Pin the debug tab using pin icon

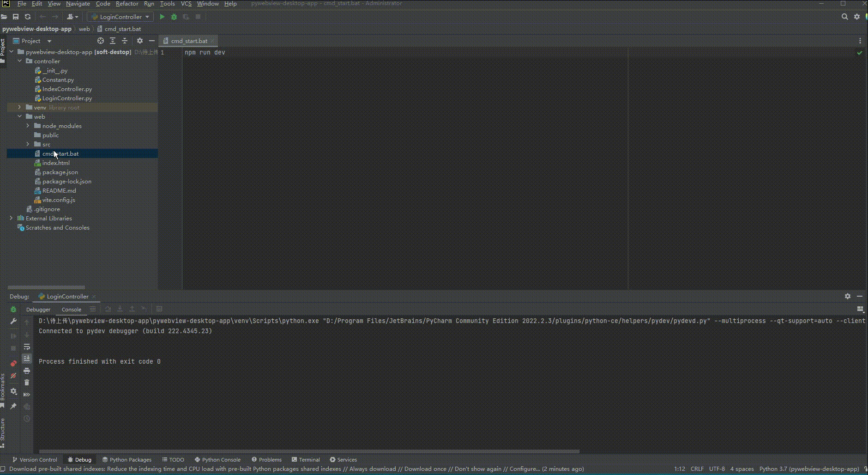pyautogui.click(x=13, y=406)
